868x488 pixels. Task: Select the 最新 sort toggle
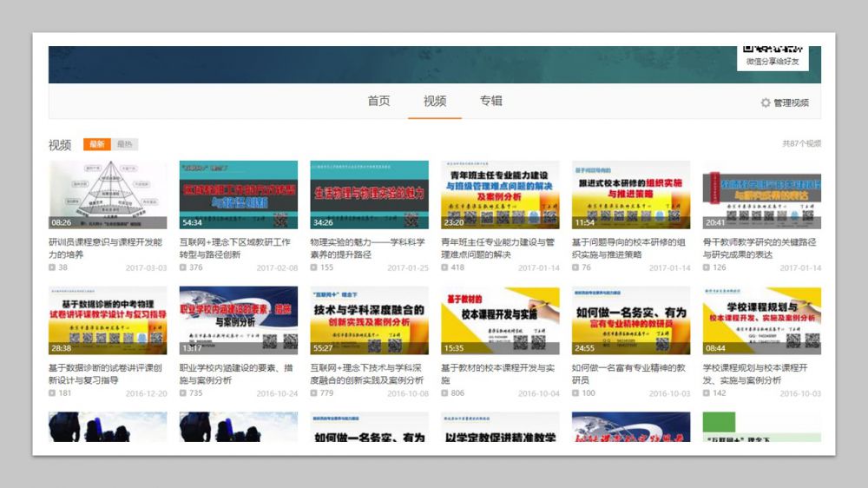[96, 144]
